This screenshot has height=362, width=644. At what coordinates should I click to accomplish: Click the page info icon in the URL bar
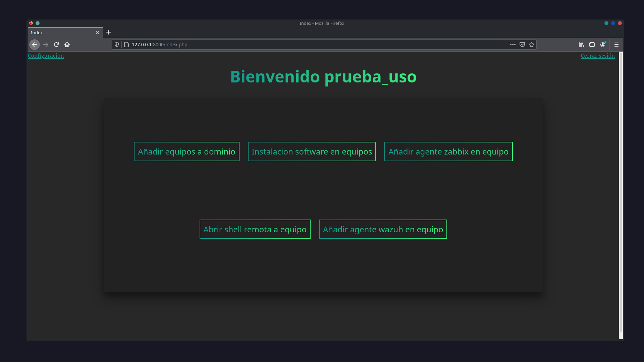(126, 45)
